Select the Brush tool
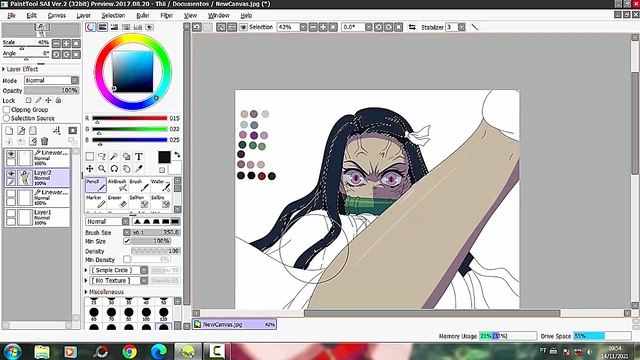This screenshot has width=640, height=360. click(x=139, y=185)
